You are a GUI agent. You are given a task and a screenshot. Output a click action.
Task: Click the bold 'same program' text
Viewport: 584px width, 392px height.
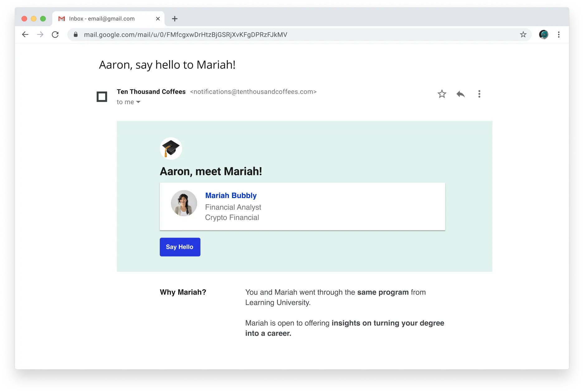coord(383,292)
